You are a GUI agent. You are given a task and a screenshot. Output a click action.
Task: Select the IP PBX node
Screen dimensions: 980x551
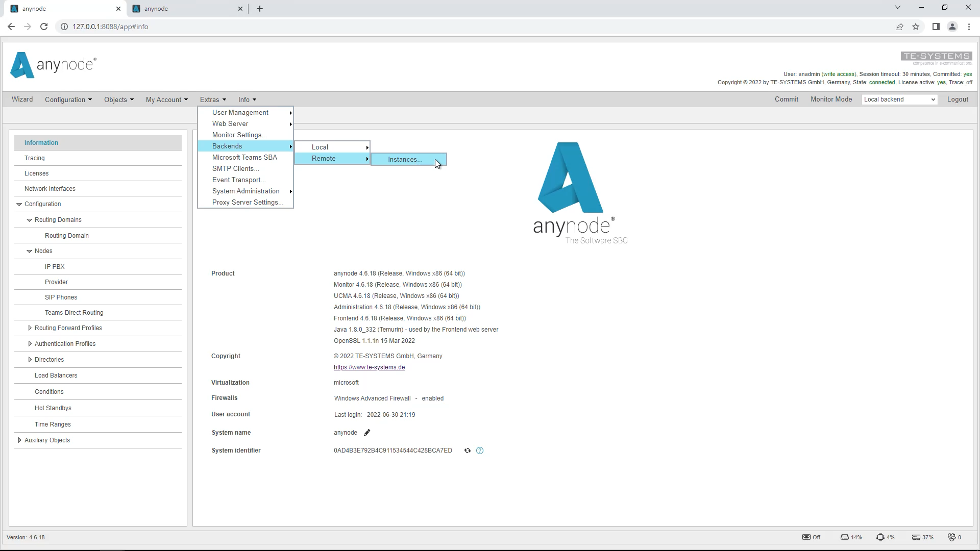[98, 267]
